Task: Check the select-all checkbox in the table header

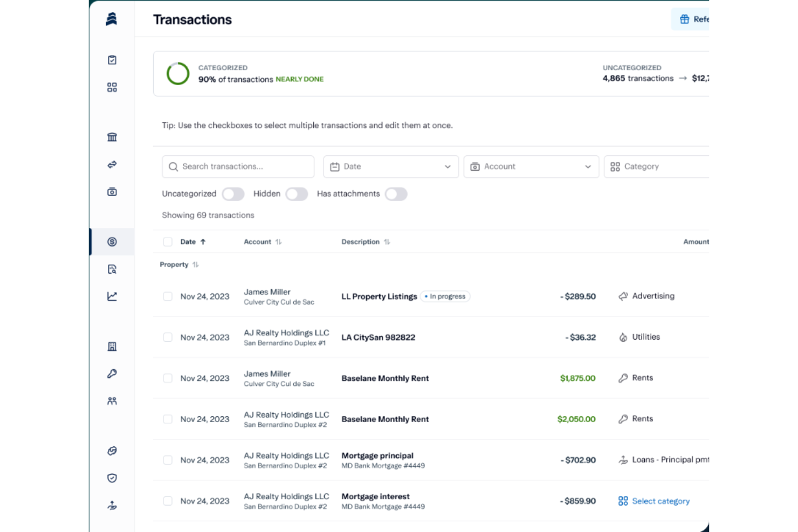Action: [168, 241]
